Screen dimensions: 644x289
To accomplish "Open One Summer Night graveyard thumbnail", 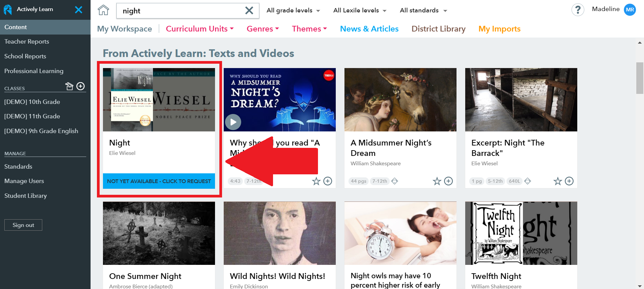I will (x=159, y=233).
